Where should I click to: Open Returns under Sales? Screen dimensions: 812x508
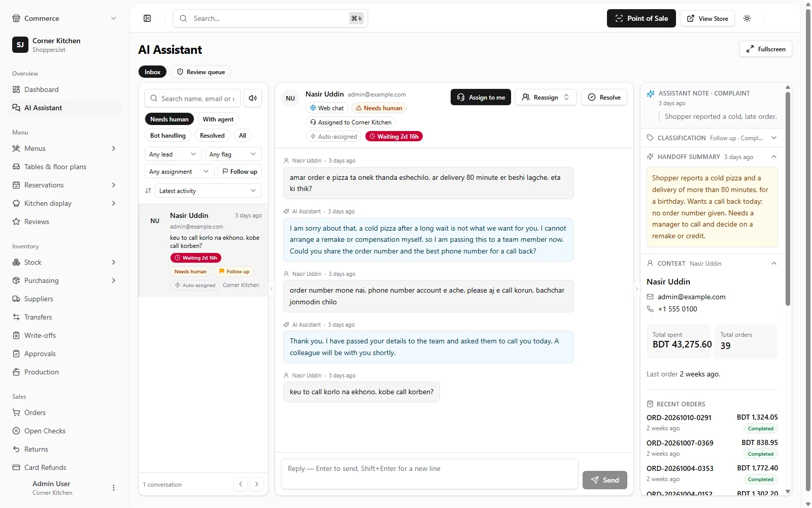[65, 449]
